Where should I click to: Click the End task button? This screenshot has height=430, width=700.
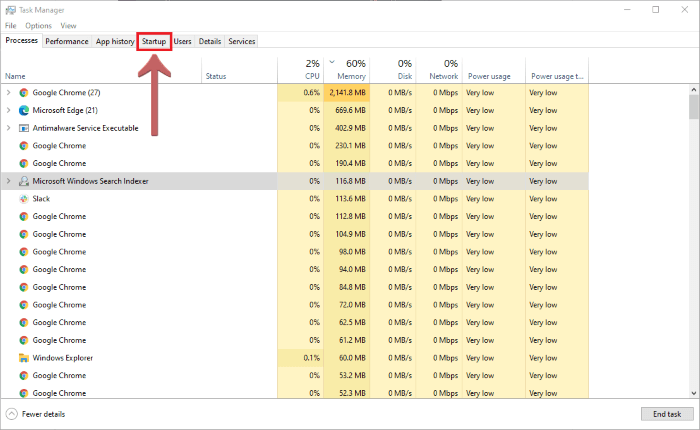coord(667,414)
